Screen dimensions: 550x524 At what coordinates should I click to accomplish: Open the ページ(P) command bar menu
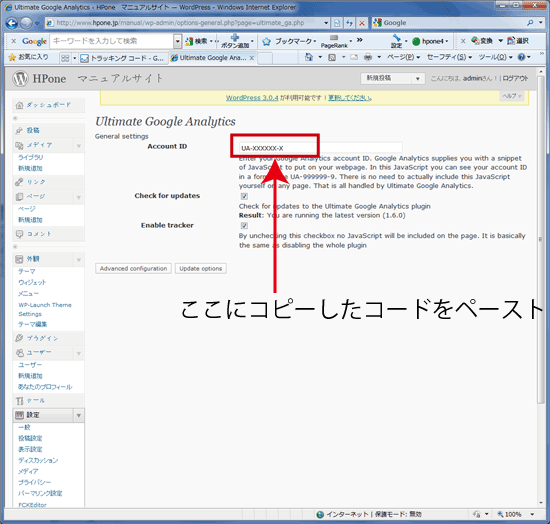[403, 57]
